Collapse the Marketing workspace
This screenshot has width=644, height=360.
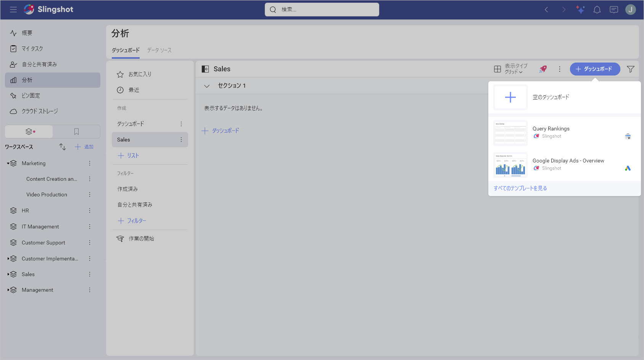pyautogui.click(x=8, y=163)
